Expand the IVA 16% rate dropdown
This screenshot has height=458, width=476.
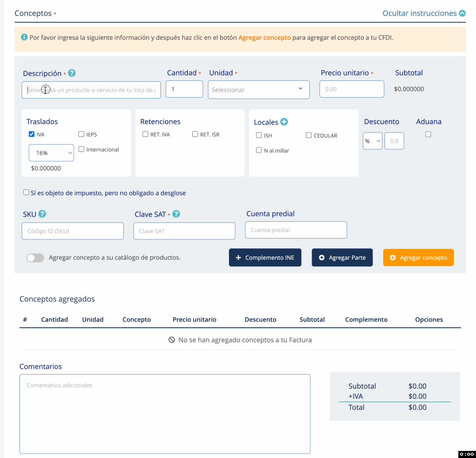point(51,153)
